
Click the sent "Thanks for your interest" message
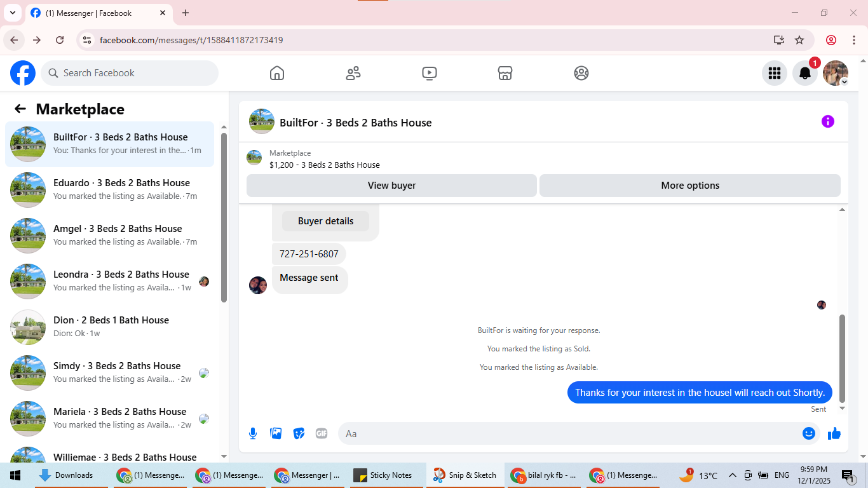click(700, 393)
